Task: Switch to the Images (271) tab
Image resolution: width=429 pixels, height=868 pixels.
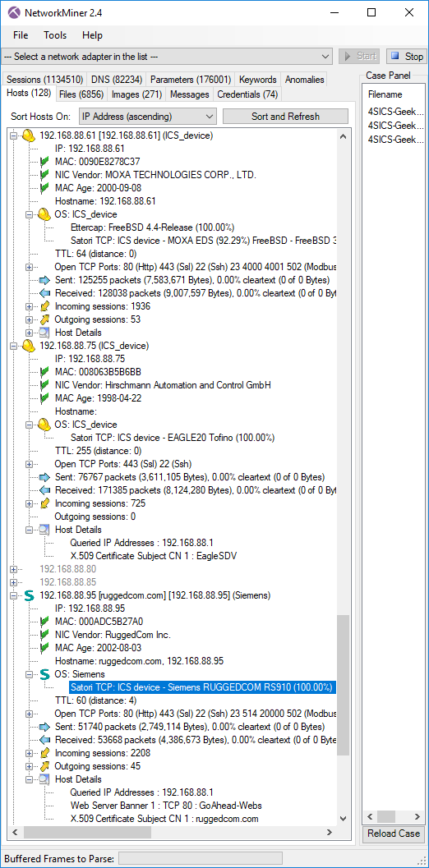Action: [x=137, y=94]
